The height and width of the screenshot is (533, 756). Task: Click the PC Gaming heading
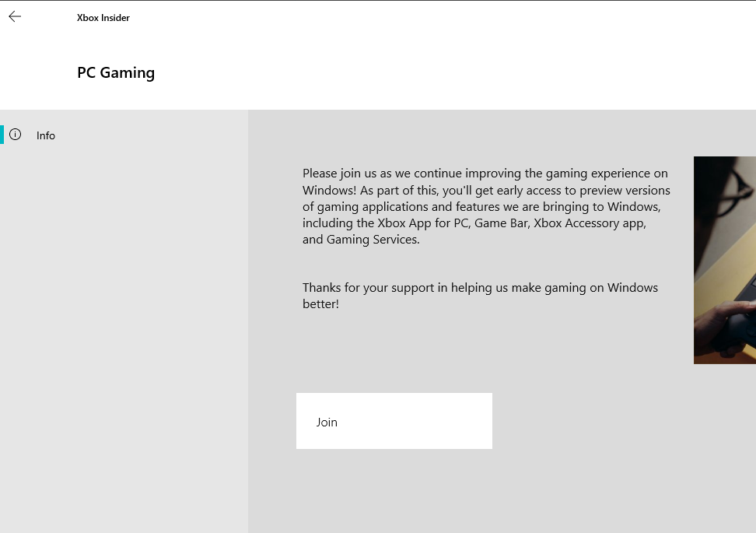[116, 73]
